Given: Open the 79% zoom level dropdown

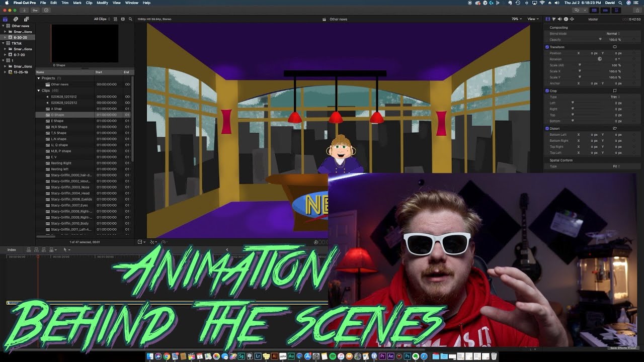Looking at the screenshot, I should click(516, 19).
